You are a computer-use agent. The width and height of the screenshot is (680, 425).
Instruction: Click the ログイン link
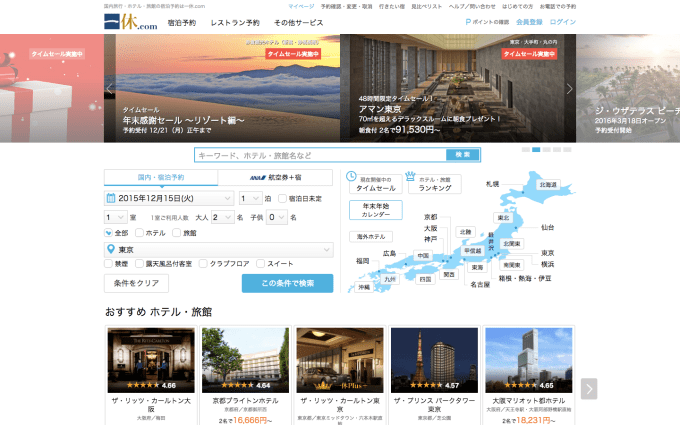tap(562, 22)
